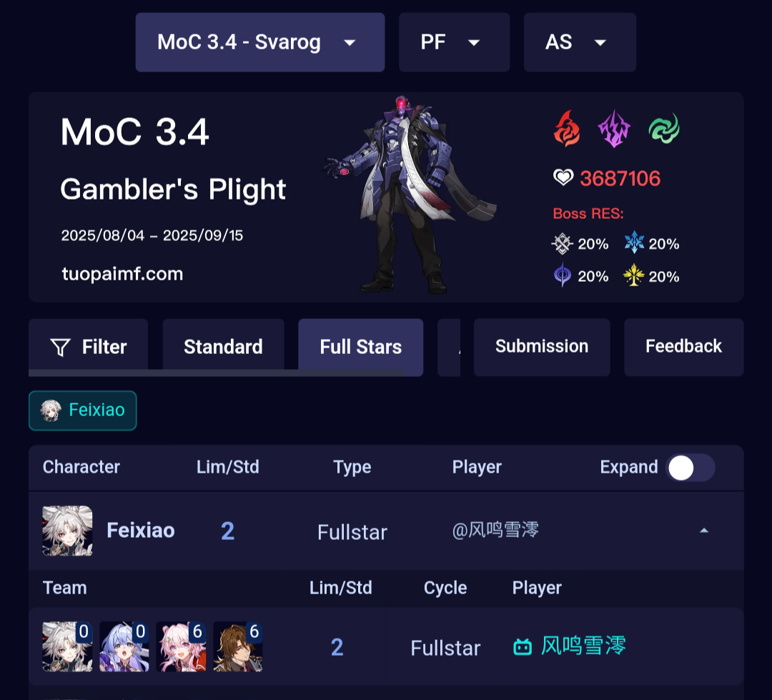Select the Full Stars tab
772x700 pixels.
pyautogui.click(x=361, y=347)
